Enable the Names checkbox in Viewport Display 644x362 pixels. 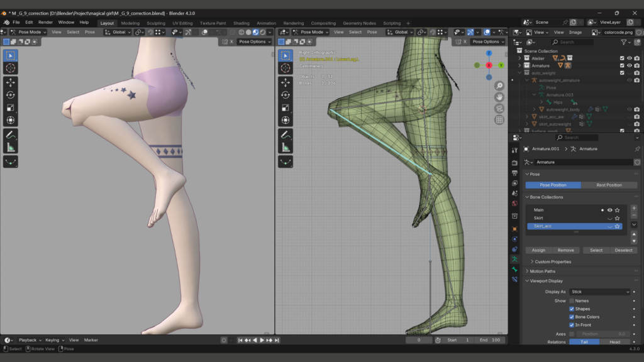(x=572, y=301)
